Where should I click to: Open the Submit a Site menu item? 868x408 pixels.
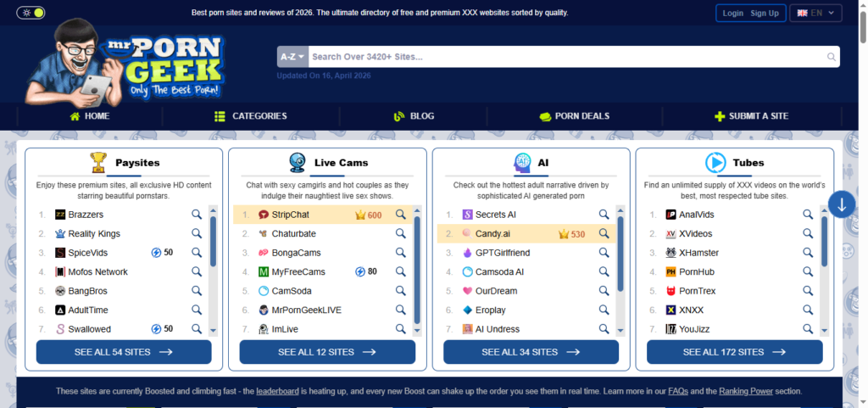pos(751,116)
